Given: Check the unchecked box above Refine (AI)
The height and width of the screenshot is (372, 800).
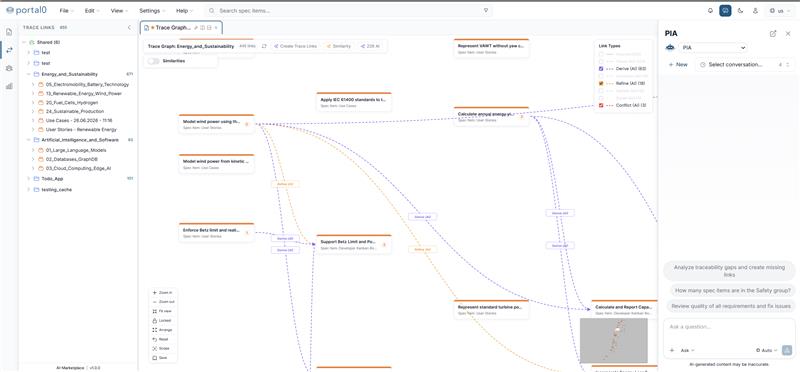Looking at the screenshot, I should pos(601,76).
